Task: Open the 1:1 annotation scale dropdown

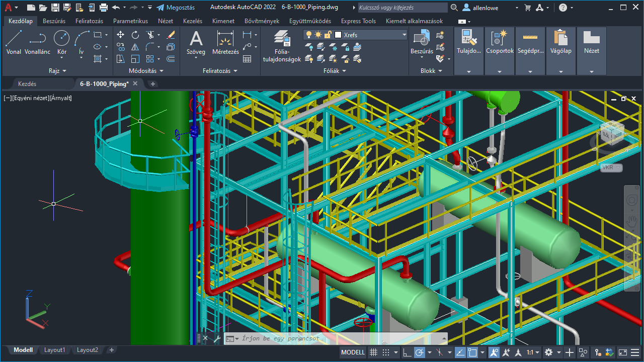Action: 533,352
